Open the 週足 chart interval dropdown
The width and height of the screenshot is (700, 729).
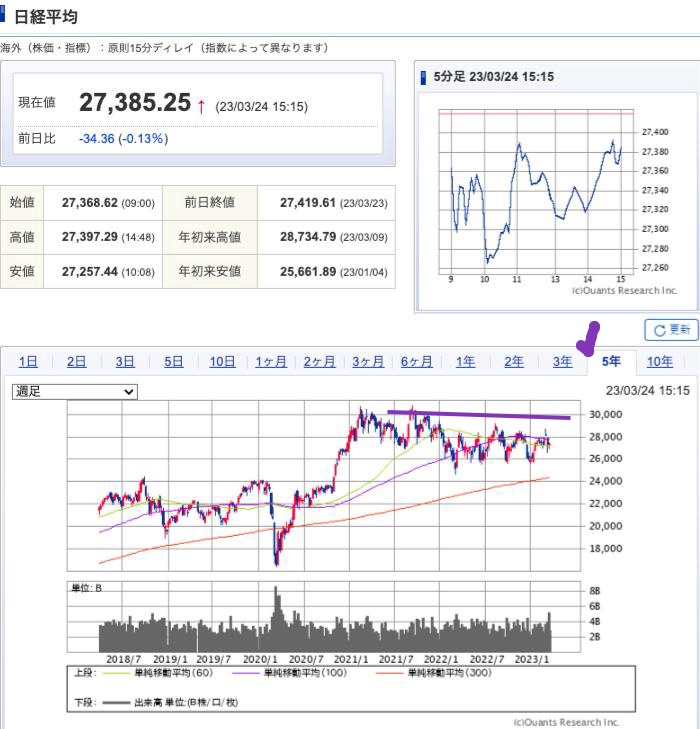click(x=75, y=391)
